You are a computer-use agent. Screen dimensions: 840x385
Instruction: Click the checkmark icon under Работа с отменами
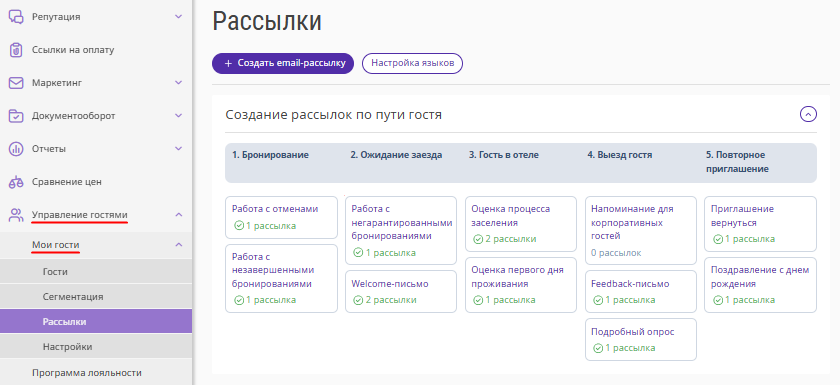[x=239, y=226]
